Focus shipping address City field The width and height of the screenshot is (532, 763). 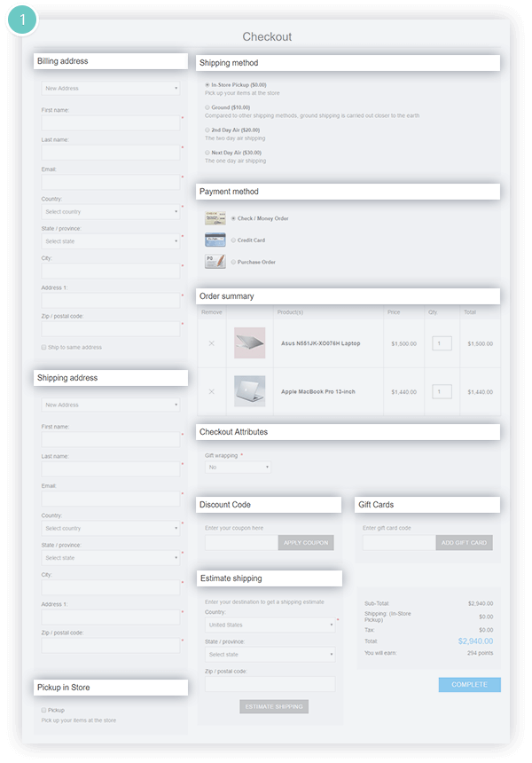click(x=110, y=588)
